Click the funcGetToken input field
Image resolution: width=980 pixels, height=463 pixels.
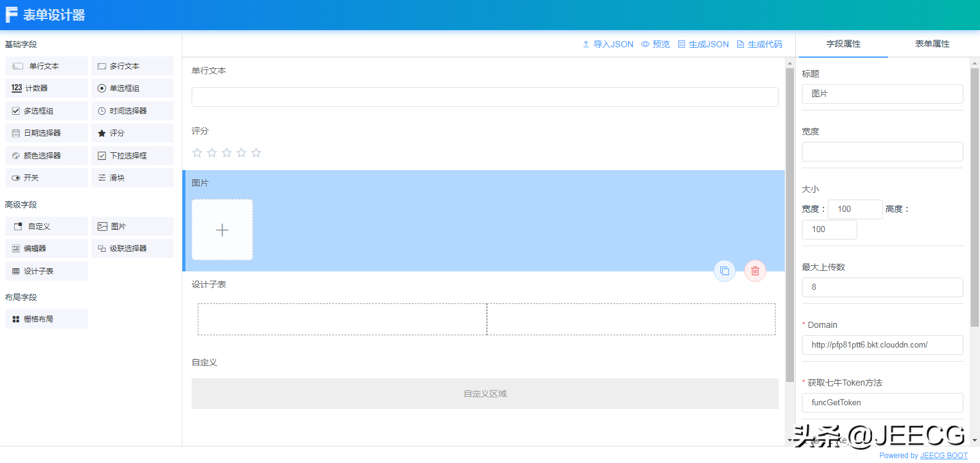882,403
